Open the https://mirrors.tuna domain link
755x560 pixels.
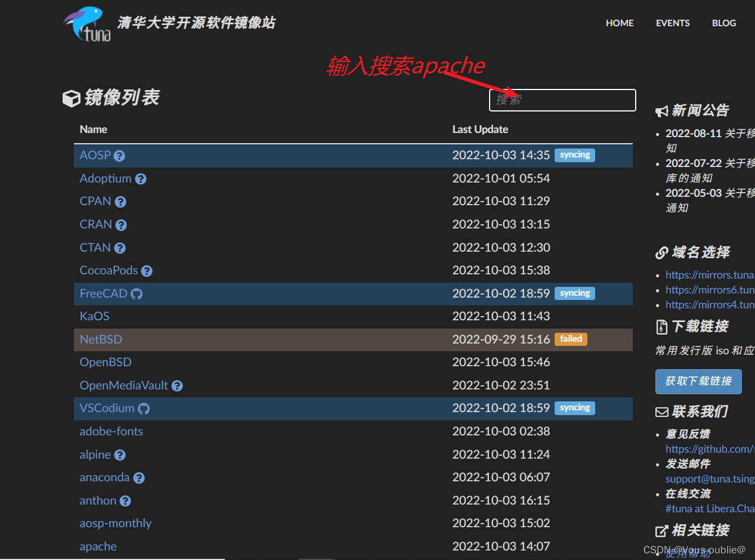coord(710,275)
